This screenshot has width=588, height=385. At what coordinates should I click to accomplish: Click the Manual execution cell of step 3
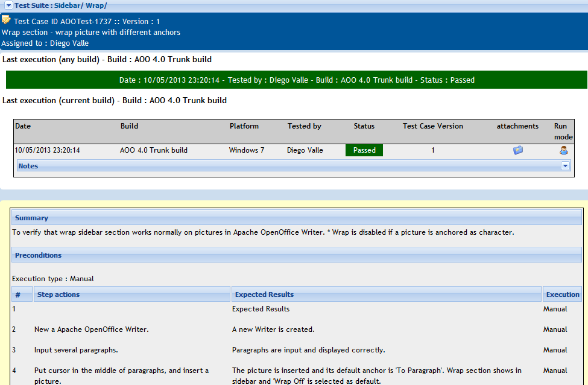[555, 350]
